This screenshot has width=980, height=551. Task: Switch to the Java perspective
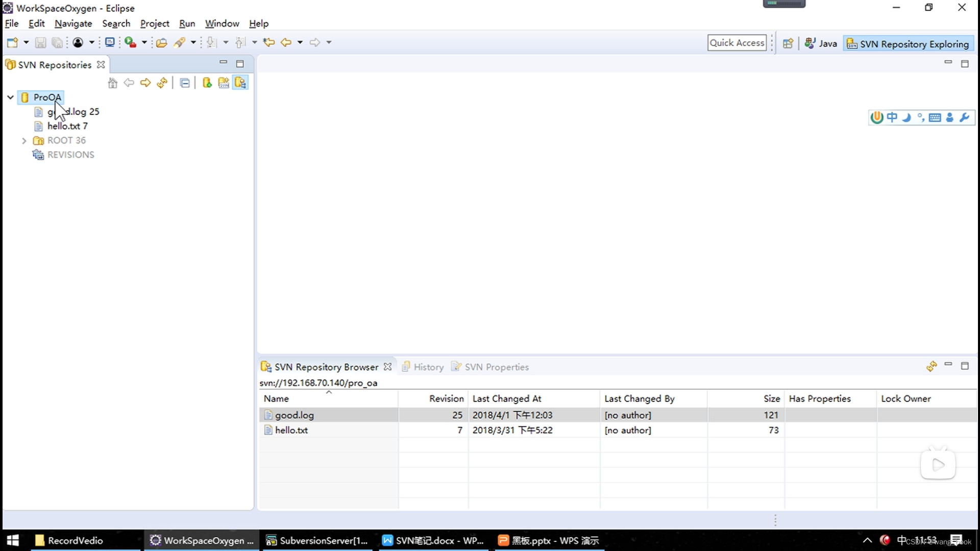pyautogui.click(x=821, y=43)
